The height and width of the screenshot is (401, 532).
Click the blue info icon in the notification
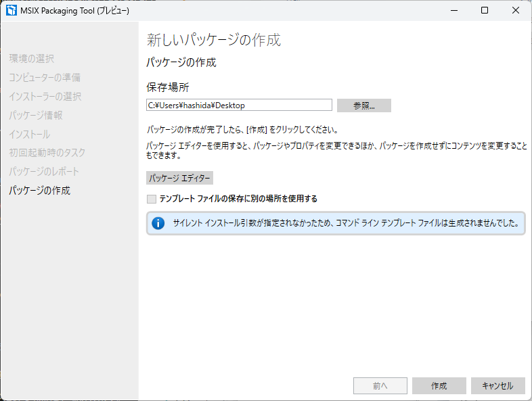[x=158, y=223]
